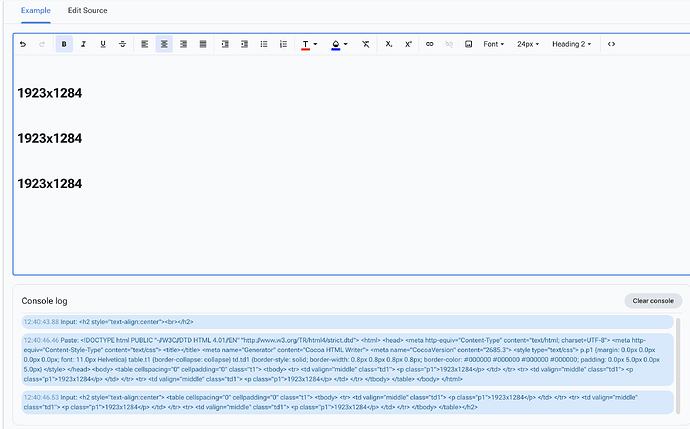690x429 pixels.
Task: Select the Example tab
Action: 35,10
